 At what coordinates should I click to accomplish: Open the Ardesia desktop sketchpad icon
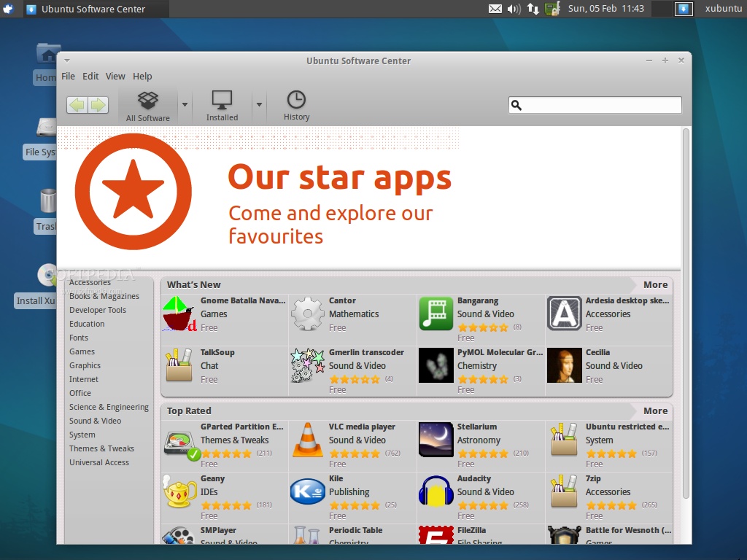(564, 314)
